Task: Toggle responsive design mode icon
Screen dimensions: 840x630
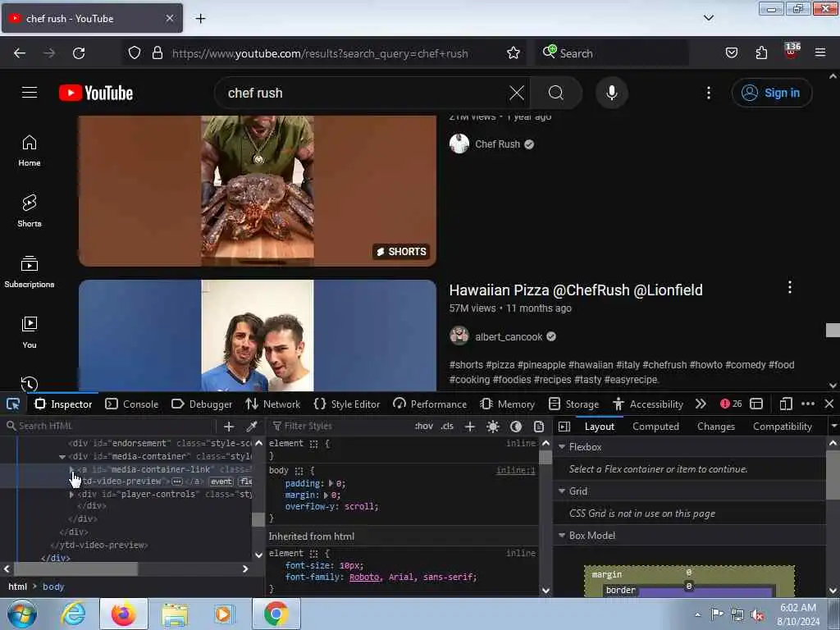Action: click(x=786, y=404)
